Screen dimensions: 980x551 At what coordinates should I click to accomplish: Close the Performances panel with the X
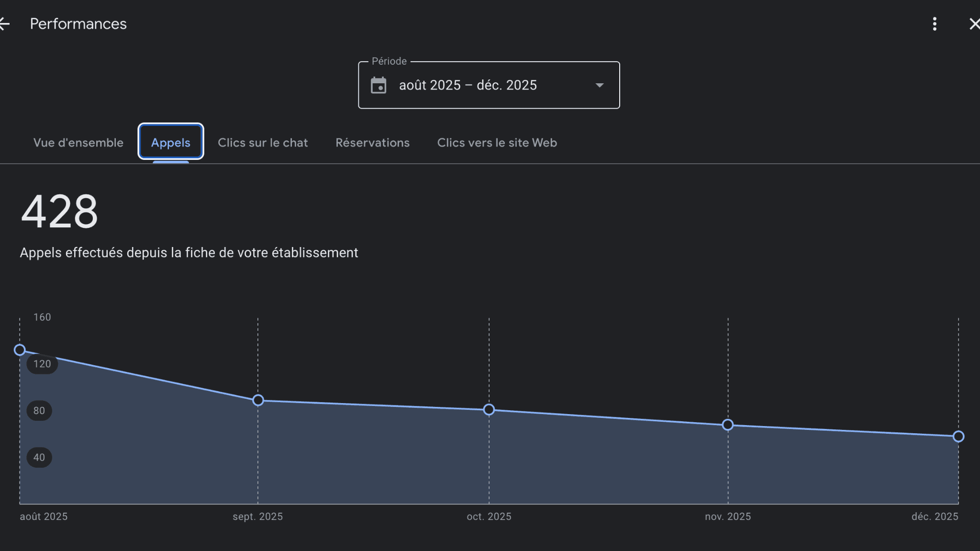tap(974, 24)
